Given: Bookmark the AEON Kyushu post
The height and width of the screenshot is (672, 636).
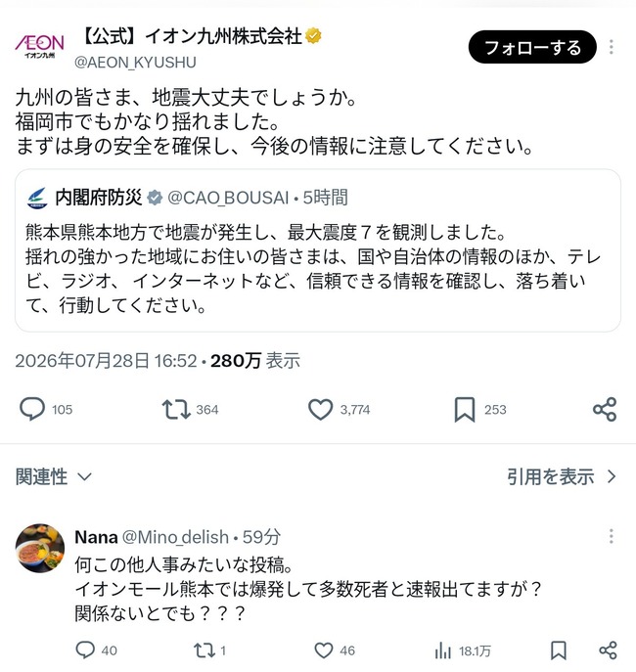Looking at the screenshot, I should point(465,410).
